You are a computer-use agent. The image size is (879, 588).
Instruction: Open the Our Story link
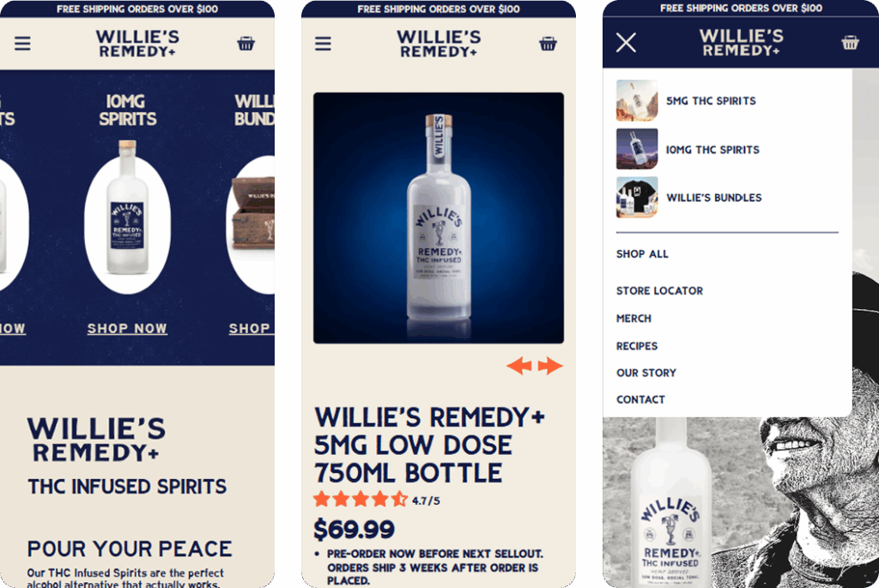click(646, 373)
